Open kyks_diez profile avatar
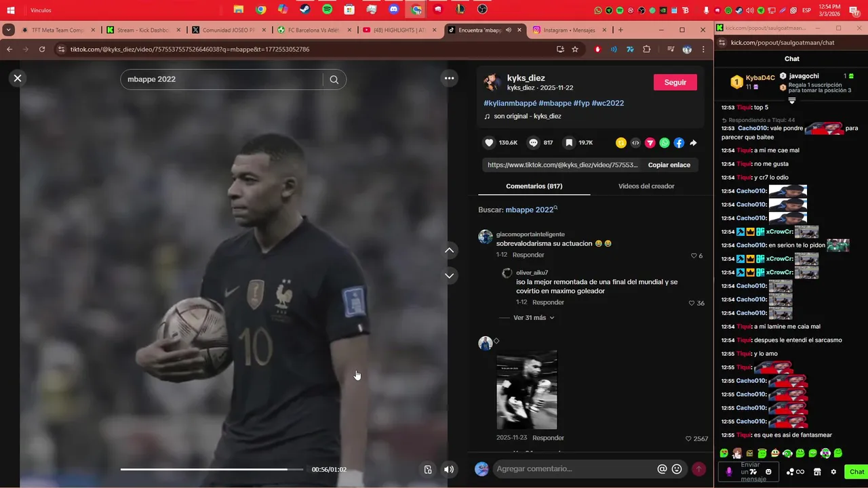Image resolution: width=868 pixels, height=488 pixels. point(492,82)
